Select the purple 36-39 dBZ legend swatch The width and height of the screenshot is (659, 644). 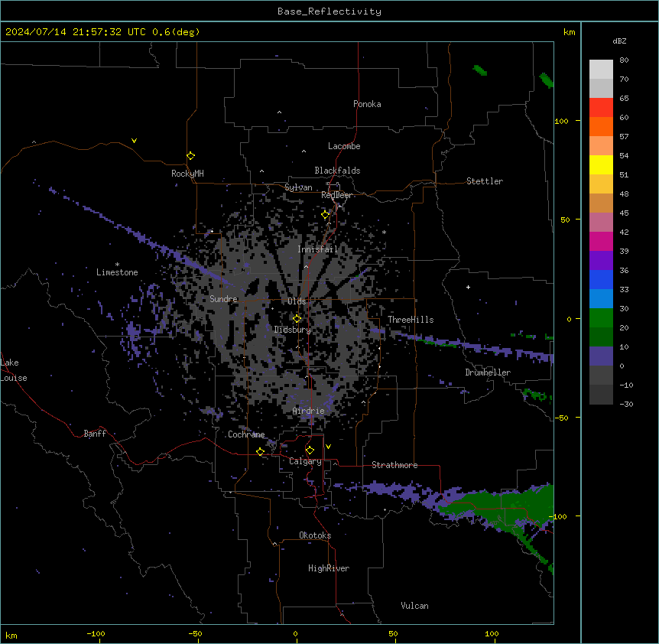click(601, 261)
